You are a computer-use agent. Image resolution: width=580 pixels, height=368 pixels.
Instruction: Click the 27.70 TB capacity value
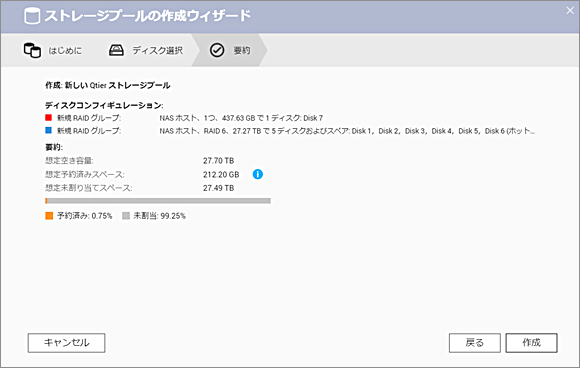tap(218, 161)
